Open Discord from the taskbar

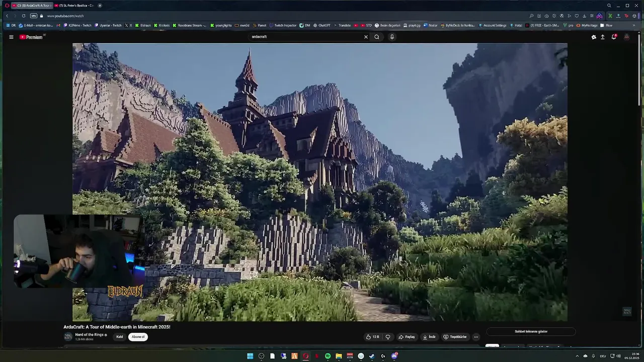(394, 356)
